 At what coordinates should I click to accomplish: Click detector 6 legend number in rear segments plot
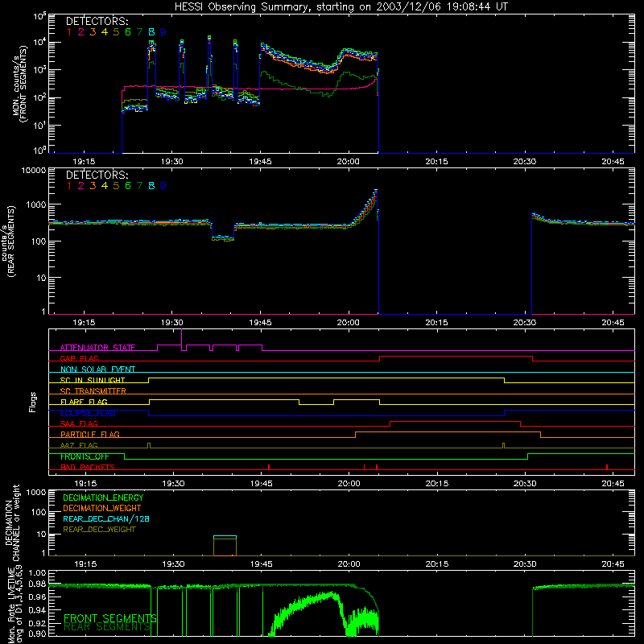128,186
